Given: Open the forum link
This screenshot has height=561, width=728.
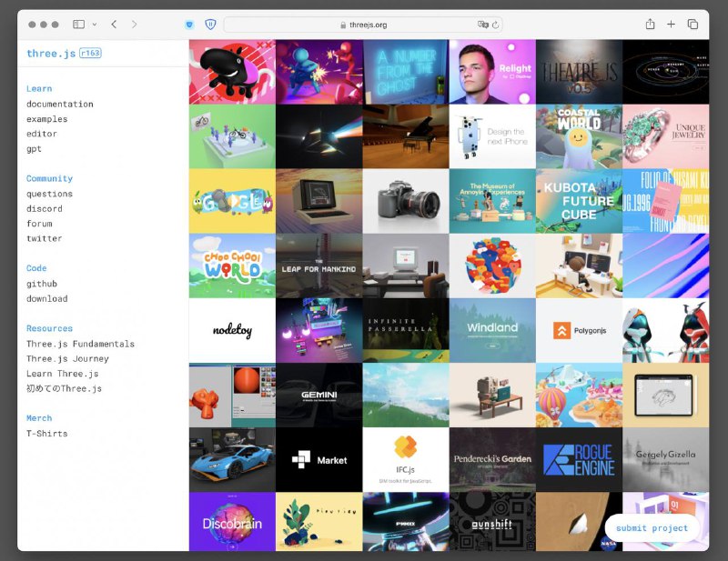Looking at the screenshot, I should [x=39, y=224].
